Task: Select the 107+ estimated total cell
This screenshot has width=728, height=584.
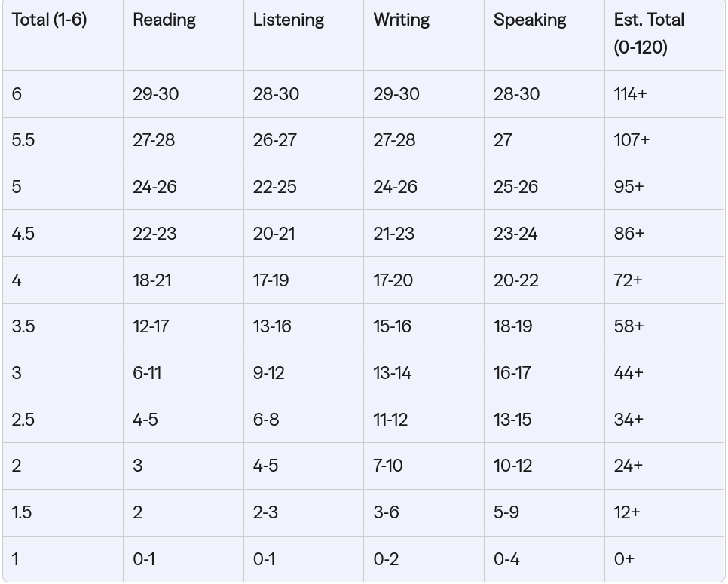Action: (632, 140)
